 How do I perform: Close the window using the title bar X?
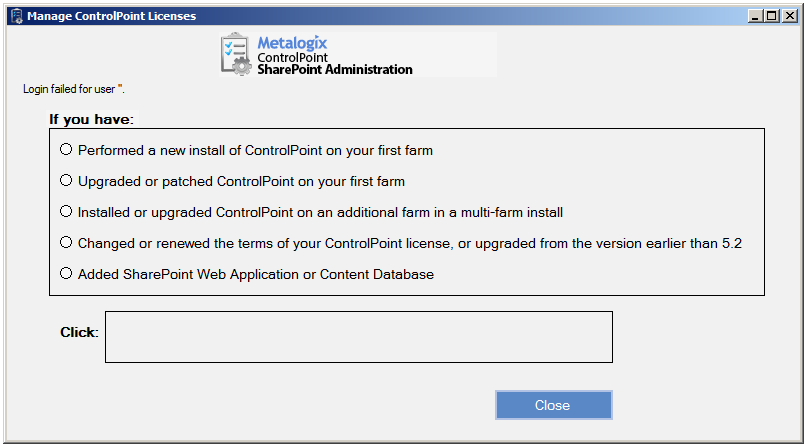point(790,16)
